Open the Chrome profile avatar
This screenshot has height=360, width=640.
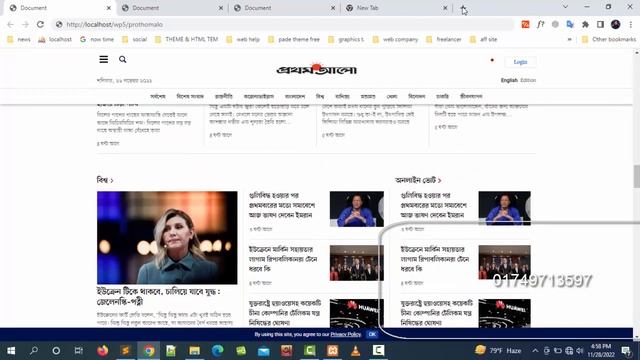pyautogui.click(x=616, y=24)
